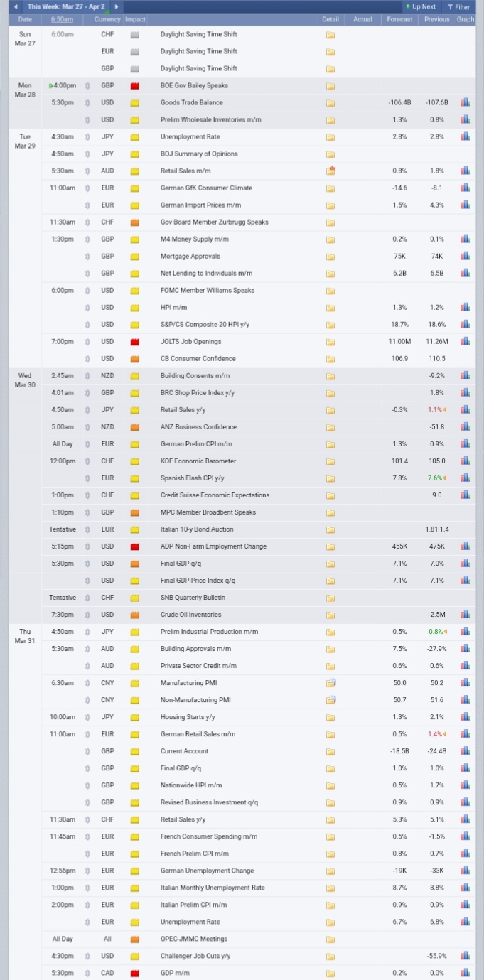Toggle sound alert for Unemployment Rate JPY
Screen dimensions: 484x980
click(87, 136)
